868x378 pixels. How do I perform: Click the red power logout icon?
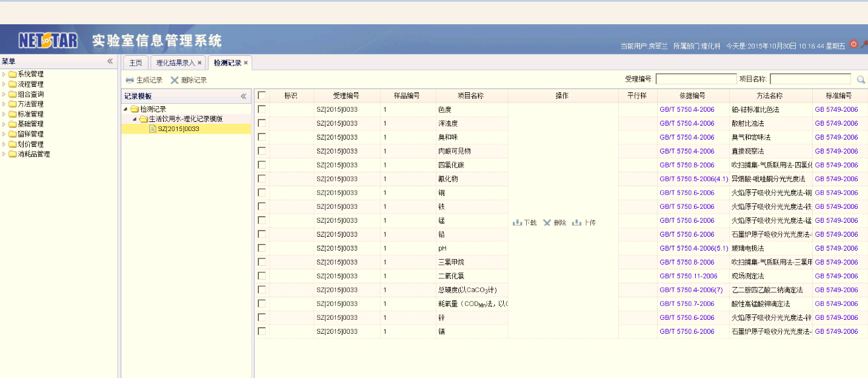click(x=853, y=44)
